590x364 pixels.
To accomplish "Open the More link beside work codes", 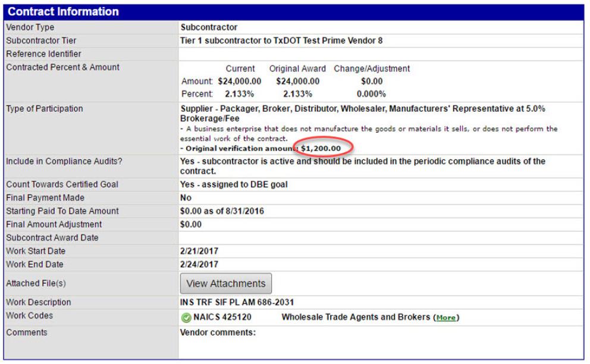I will point(446,318).
